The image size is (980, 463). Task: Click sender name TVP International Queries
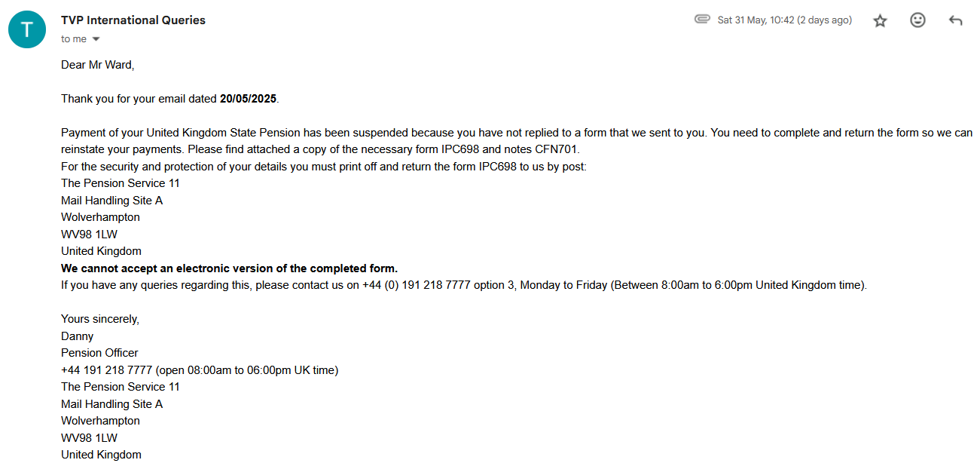[x=133, y=20]
